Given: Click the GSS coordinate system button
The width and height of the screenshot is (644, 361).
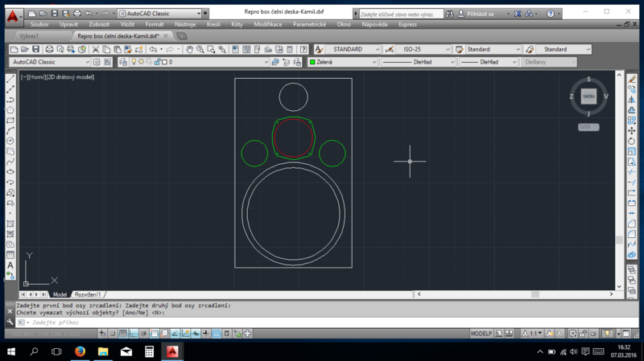Looking at the screenshot, I should pos(588,127).
